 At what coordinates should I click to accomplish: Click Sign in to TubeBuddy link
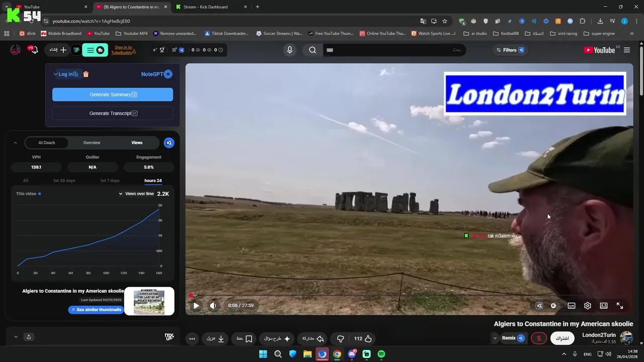(x=123, y=50)
